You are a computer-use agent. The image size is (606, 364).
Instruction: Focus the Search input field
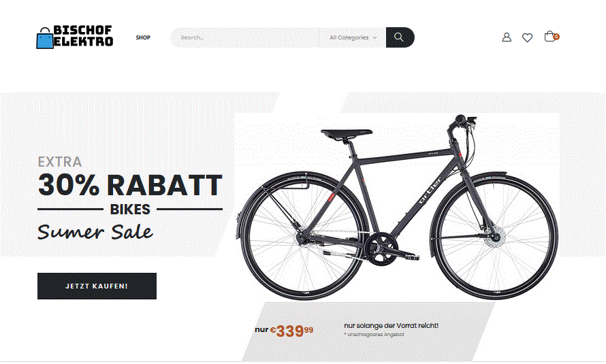point(244,37)
